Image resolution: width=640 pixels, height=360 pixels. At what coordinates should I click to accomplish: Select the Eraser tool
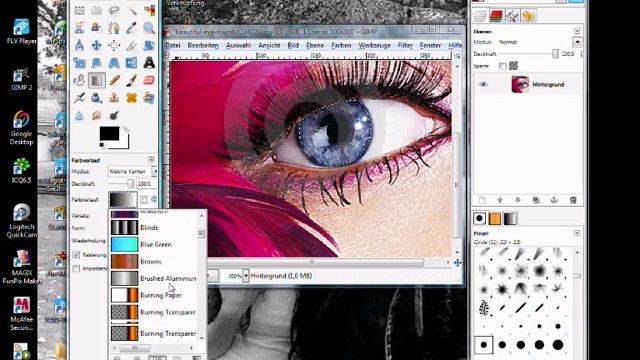[x=149, y=80]
